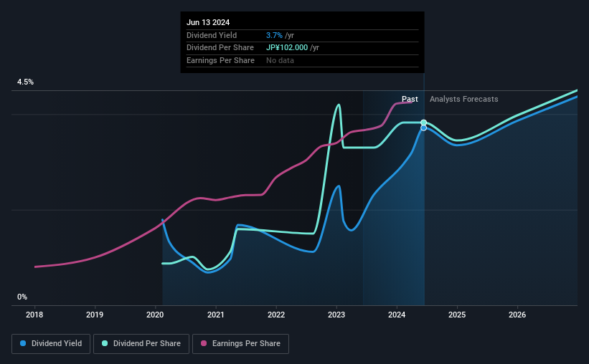Click the 2022 x-axis label
The image size is (589, 364).
(x=276, y=315)
